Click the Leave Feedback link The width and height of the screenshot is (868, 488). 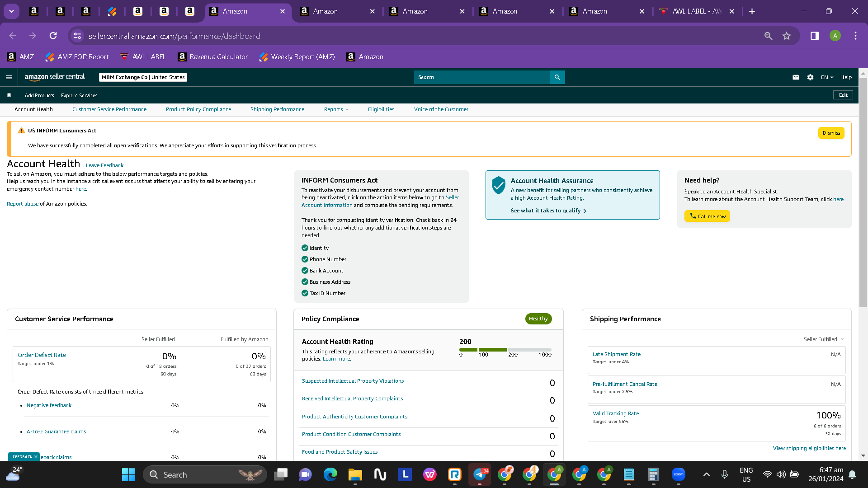coord(104,165)
